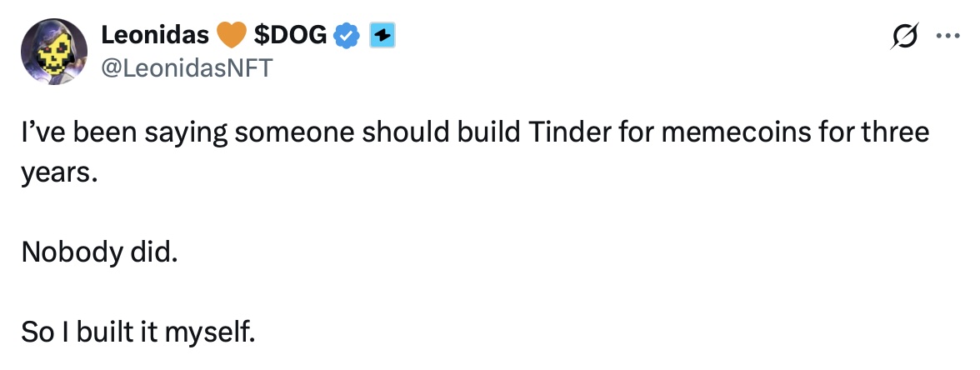
Task: Open the three-dot More options menu
Action: [x=948, y=36]
